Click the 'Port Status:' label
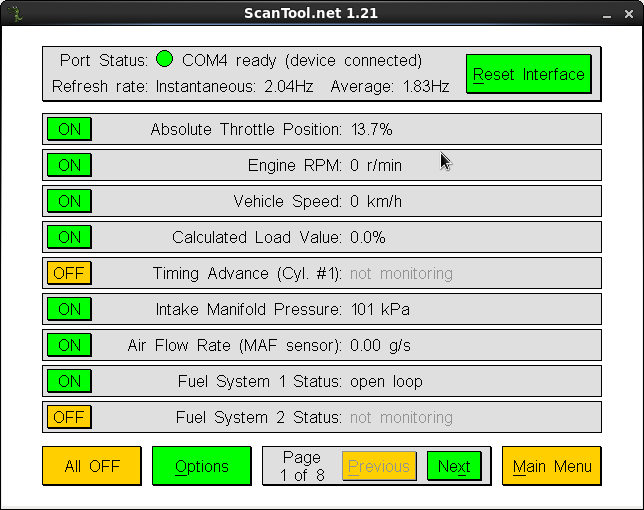Image resolution: width=644 pixels, height=510 pixels. (x=104, y=60)
